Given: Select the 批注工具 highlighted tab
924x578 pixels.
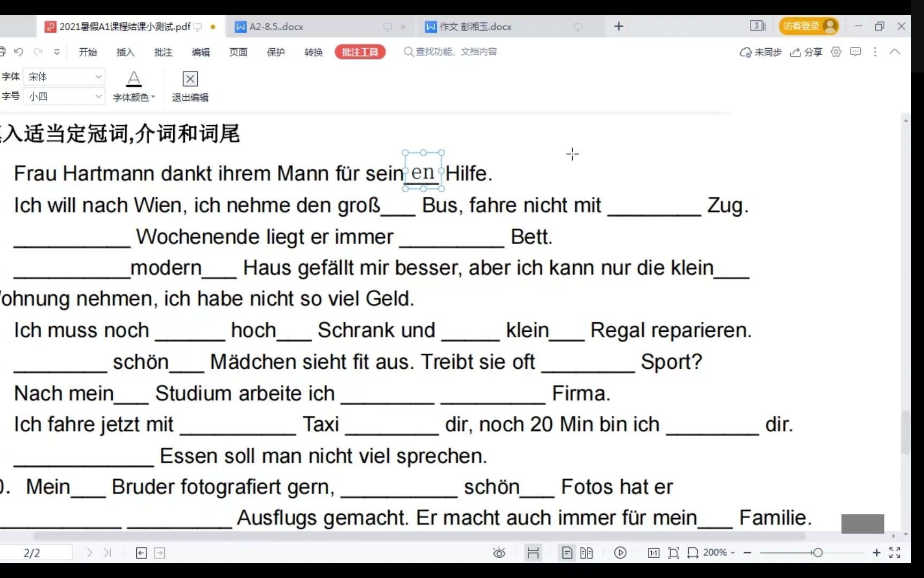Looking at the screenshot, I should tap(360, 52).
